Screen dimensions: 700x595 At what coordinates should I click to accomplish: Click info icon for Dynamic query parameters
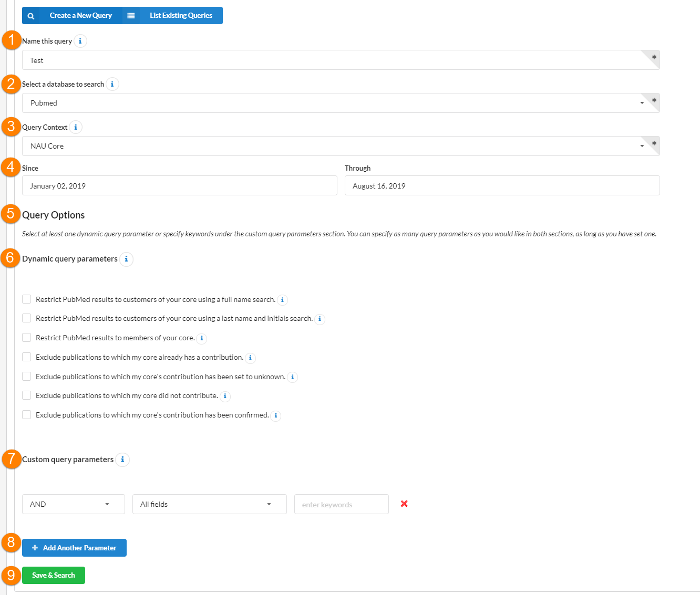click(x=126, y=259)
